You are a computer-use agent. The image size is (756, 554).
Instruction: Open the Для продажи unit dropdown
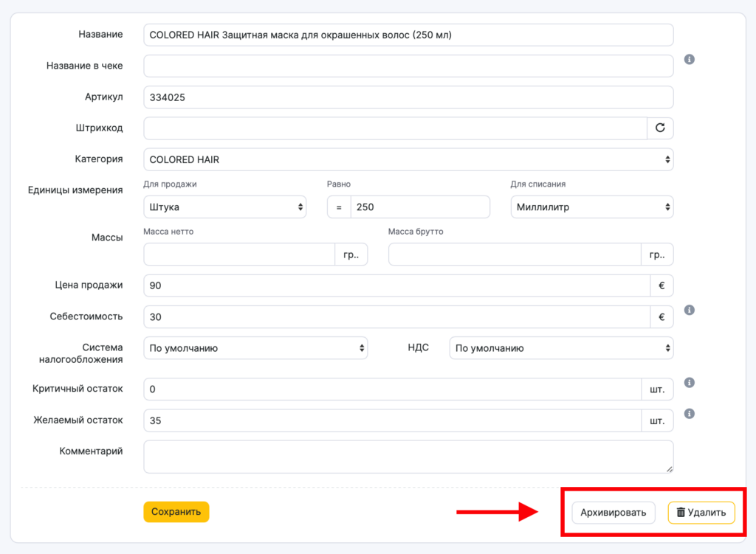[225, 207]
